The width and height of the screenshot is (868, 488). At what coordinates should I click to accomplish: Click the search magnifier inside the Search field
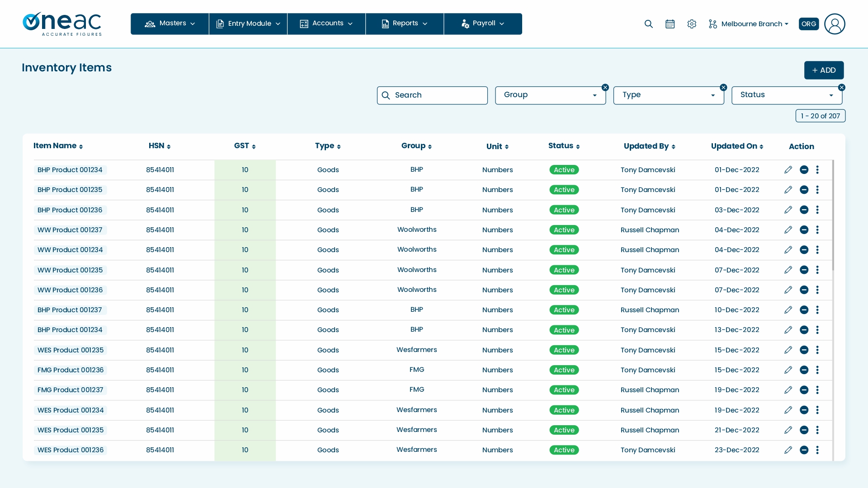point(386,95)
